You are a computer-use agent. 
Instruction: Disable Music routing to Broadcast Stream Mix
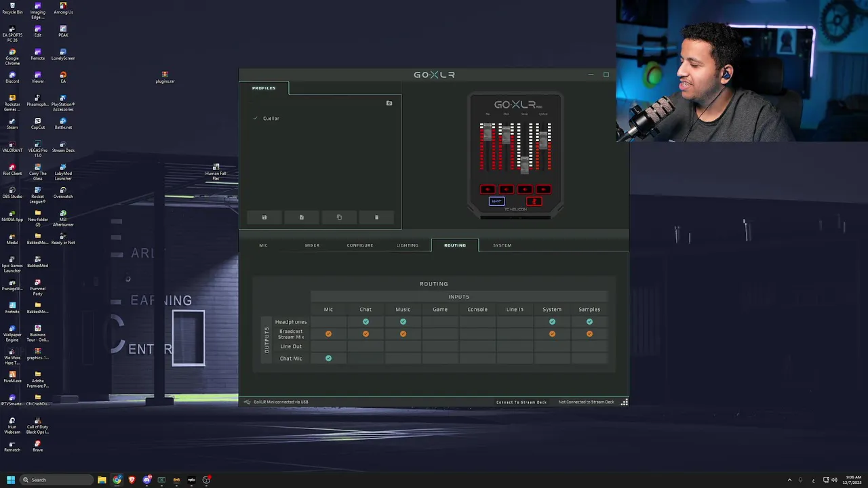pyautogui.click(x=403, y=334)
